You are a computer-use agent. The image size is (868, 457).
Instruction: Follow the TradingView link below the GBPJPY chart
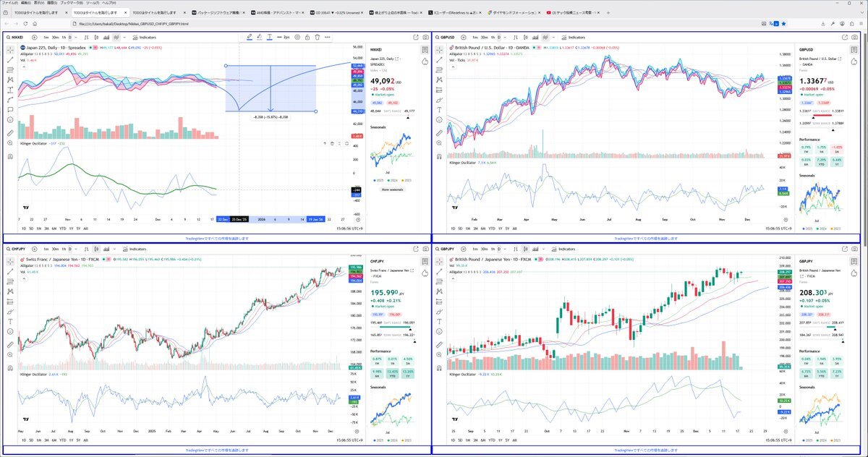click(x=646, y=450)
